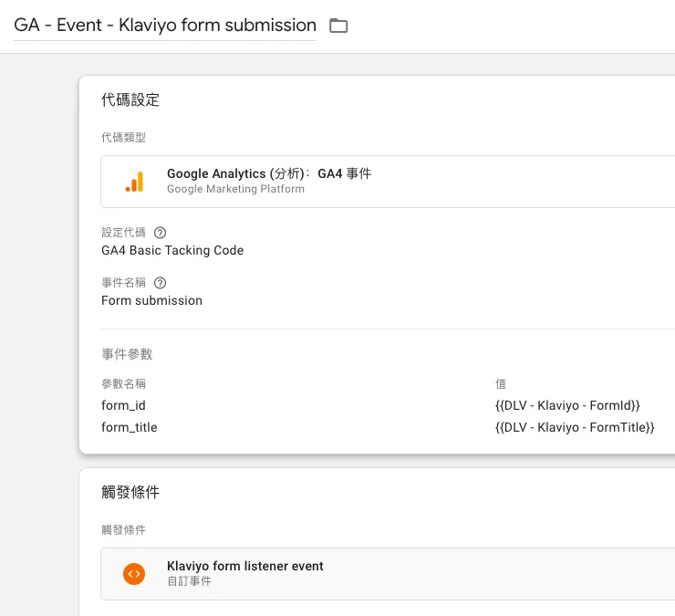Click the 事件參數 label
The height and width of the screenshot is (616, 675).
127,354
